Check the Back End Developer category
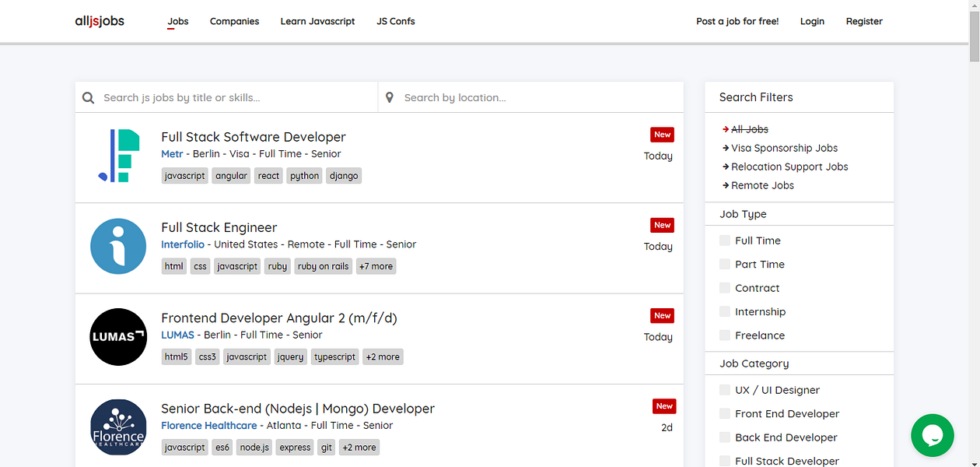The width and height of the screenshot is (980, 467). 725,437
